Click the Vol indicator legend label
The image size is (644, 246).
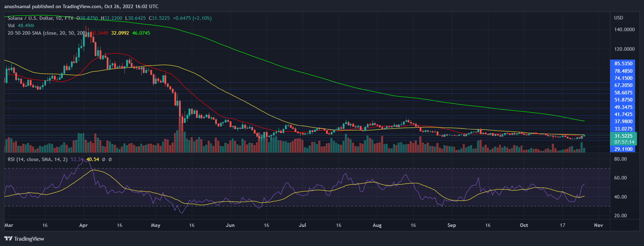[11, 25]
